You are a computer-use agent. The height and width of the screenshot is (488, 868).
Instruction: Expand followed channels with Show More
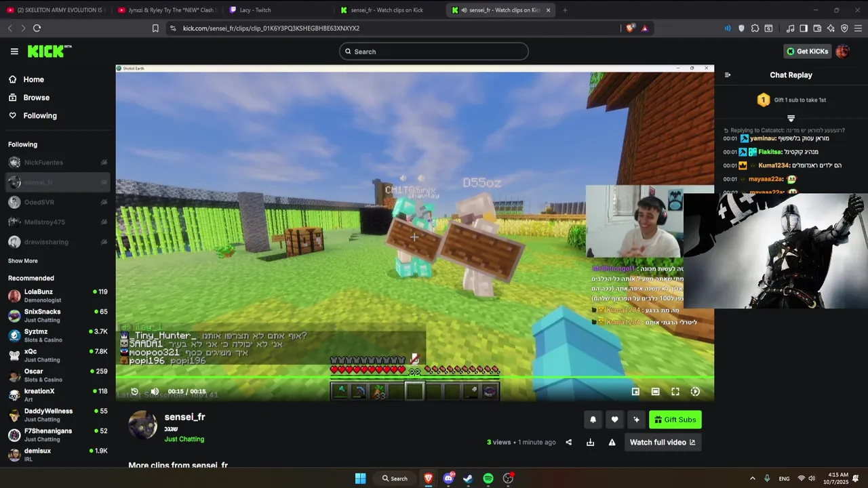[23, 261]
